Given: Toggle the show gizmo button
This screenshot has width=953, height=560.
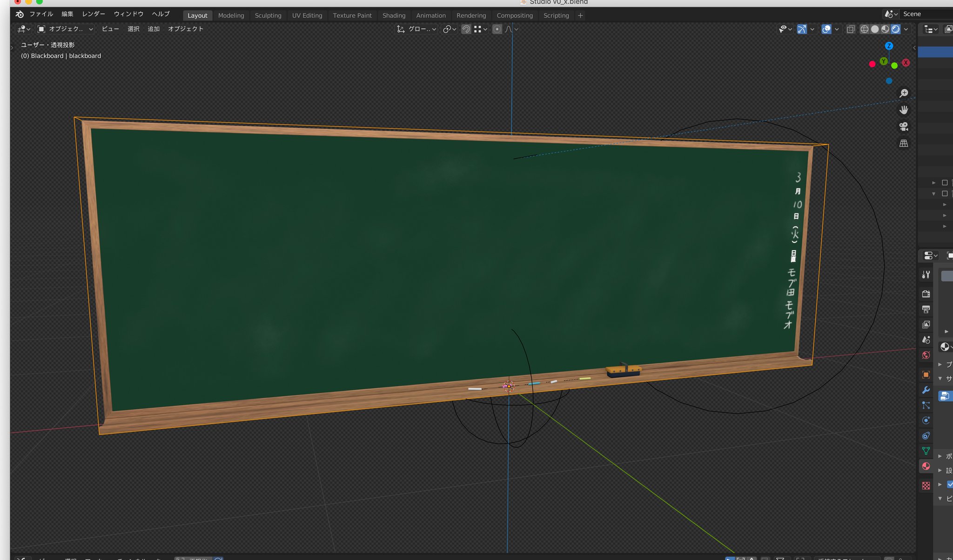Looking at the screenshot, I should [802, 29].
